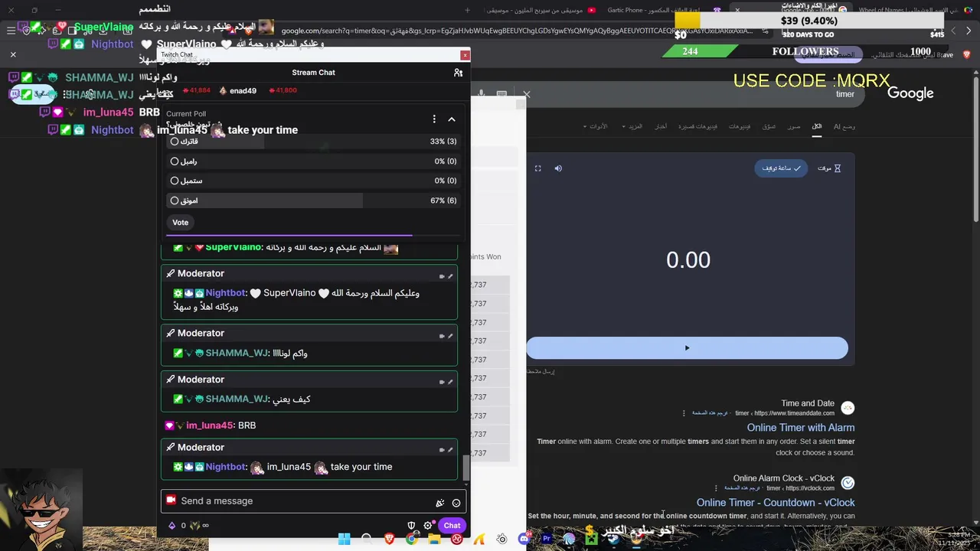Click the Google search field with timer text
This screenshot has width=980, height=551.
pyautogui.click(x=689, y=94)
